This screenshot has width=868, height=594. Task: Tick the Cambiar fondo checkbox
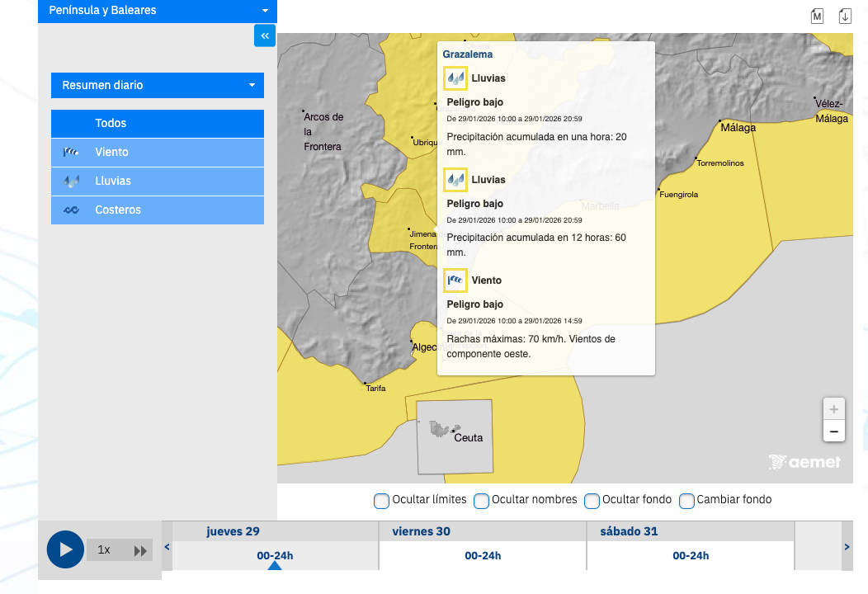pyautogui.click(x=686, y=501)
